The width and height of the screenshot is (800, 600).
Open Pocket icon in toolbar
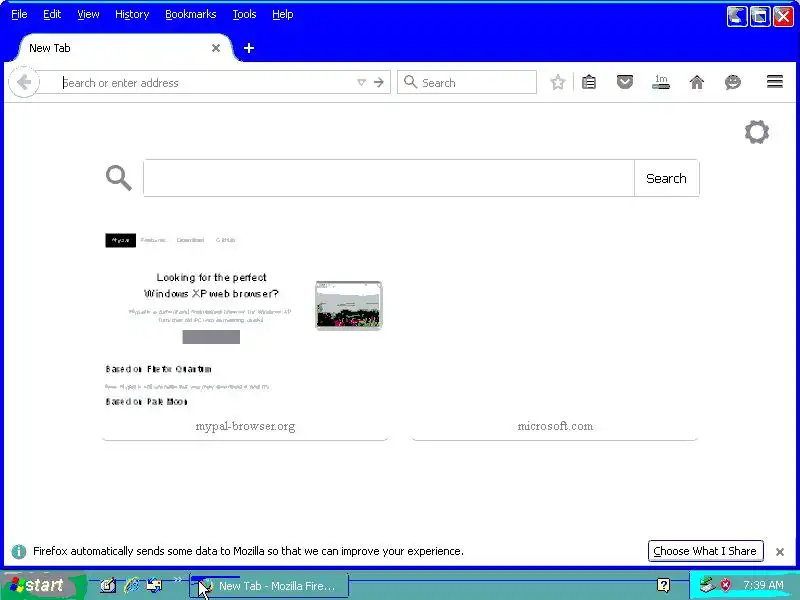pyautogui.click(x=624, y=82)
